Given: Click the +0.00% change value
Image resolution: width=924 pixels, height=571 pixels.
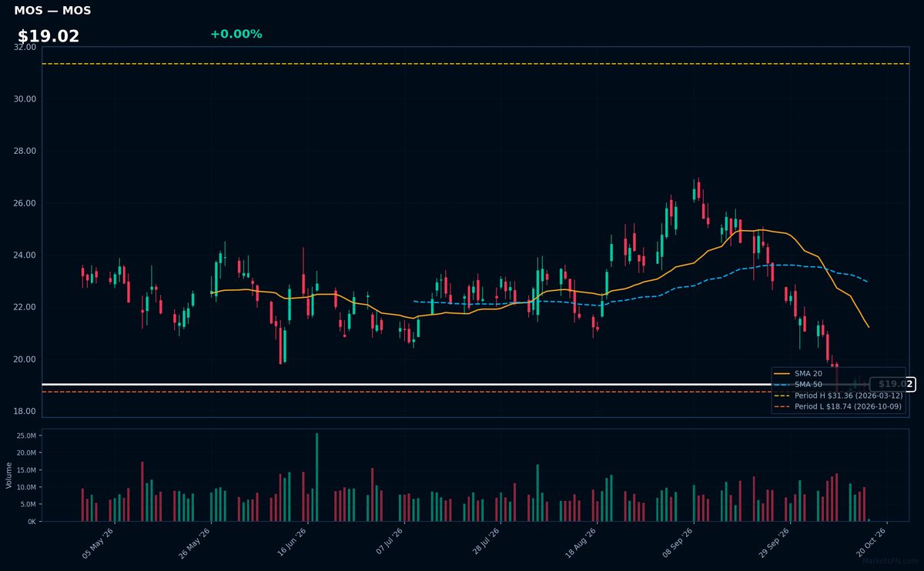Looking at the screenshot, I should click(236, 34).
